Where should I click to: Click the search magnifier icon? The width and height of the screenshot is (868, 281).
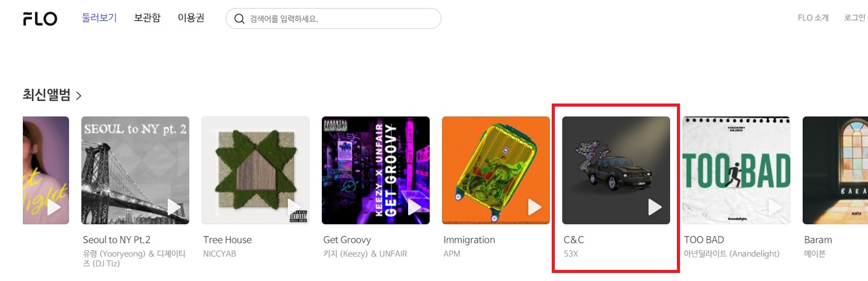pyautogui.click(x=239, y=19)
